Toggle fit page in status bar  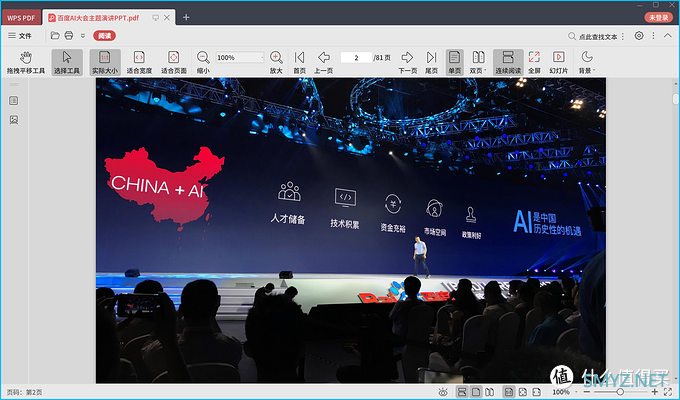coord(523,392)
